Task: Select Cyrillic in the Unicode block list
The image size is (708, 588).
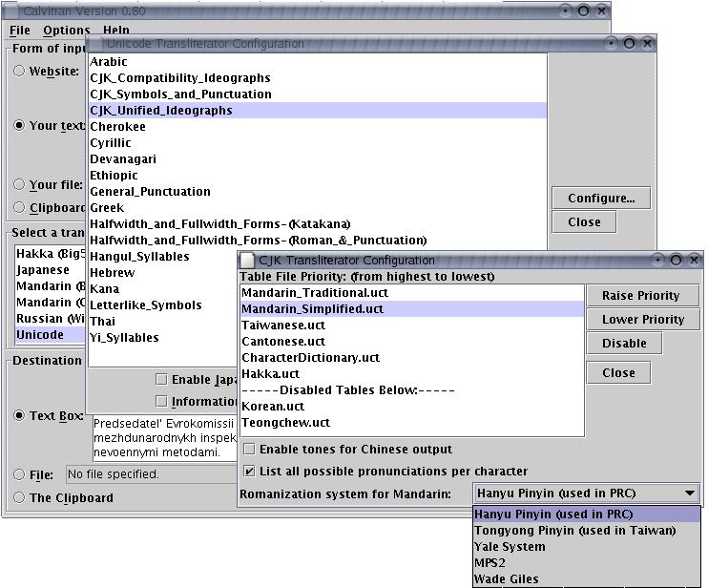Action: (x=110, y=143)
